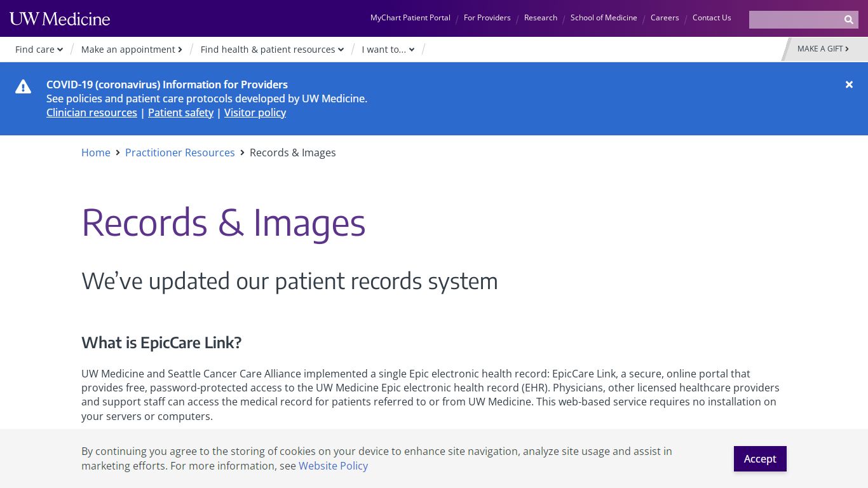Click the 'We've updated our patient records system' heading
The width and height of the screenshot is (868, 488).
(x=290, y=281)
